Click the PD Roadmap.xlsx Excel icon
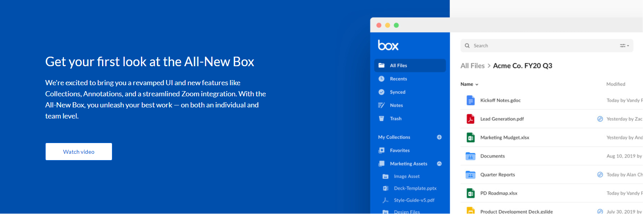Viewport: 644px width, 214px height. tap(470, 193)
